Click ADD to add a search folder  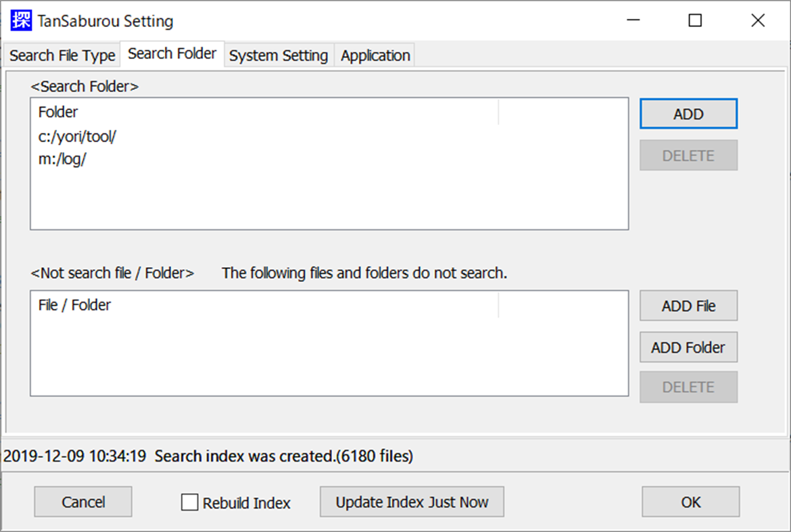(688, 114)
